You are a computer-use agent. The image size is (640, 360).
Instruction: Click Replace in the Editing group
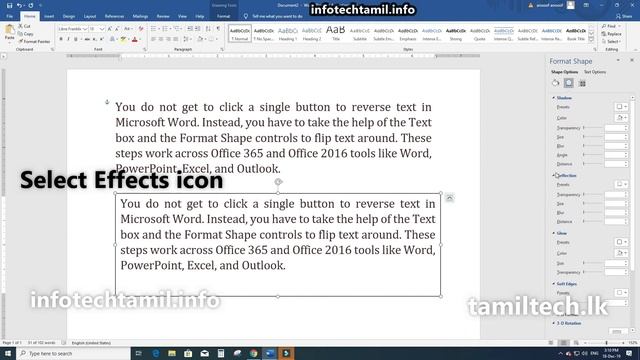[x=612, y=34]
